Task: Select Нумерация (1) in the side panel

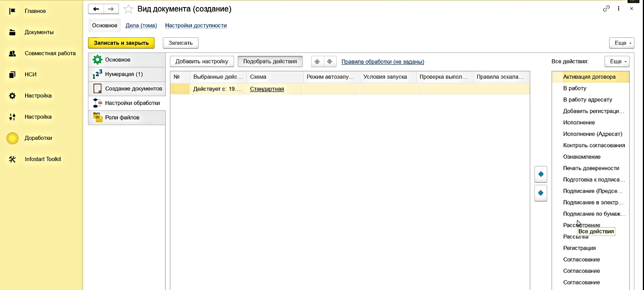Action: tap(124, 74)
